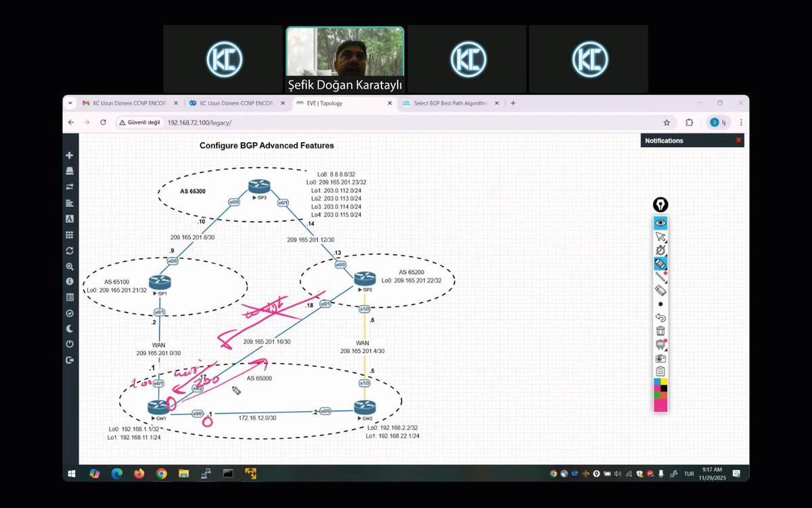Open the Chrome three-dot menu
The height and width of the screenshot is (508, 812).
742,123
